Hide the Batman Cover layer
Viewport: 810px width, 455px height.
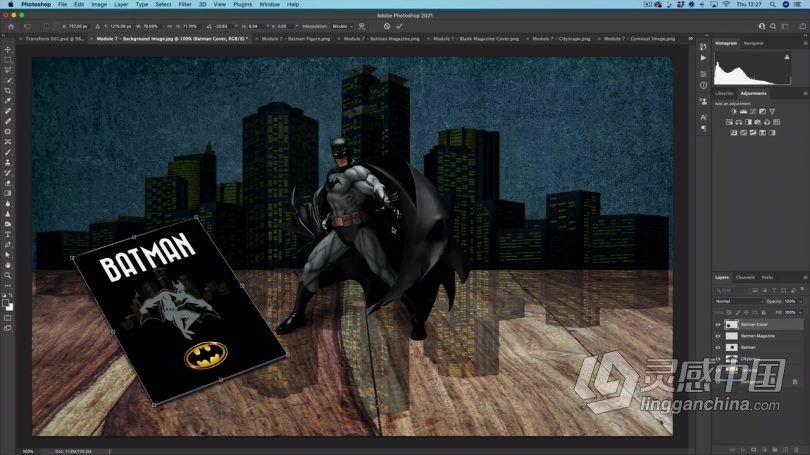pyautogui.click(x=718, y=325)
